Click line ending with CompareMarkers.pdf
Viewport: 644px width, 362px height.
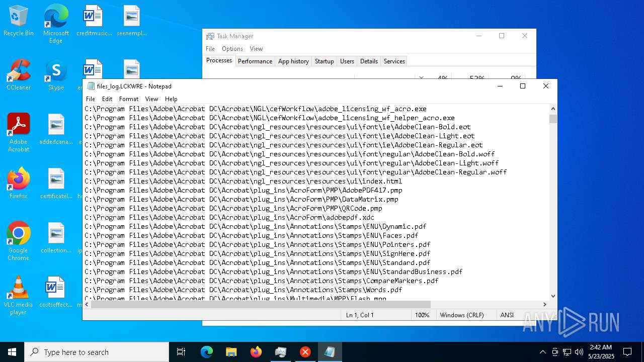point(262,281)
